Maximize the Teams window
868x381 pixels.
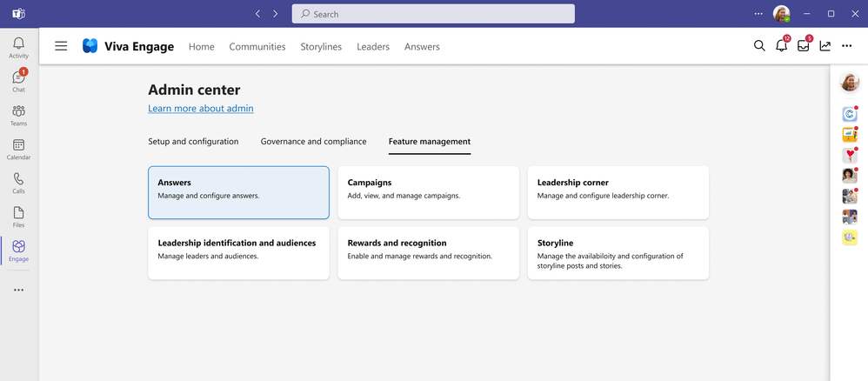831,14
